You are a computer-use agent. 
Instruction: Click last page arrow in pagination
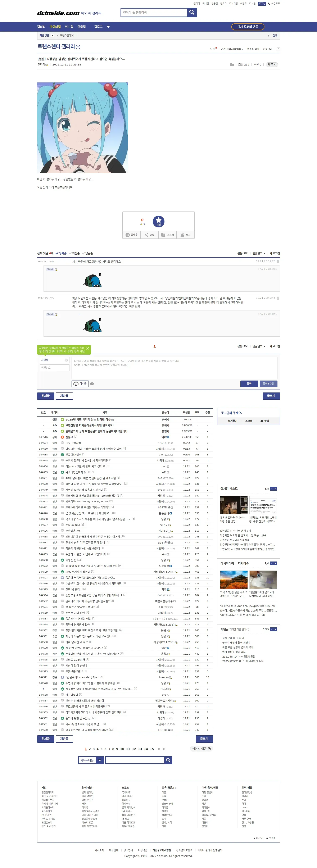point(164,749)
